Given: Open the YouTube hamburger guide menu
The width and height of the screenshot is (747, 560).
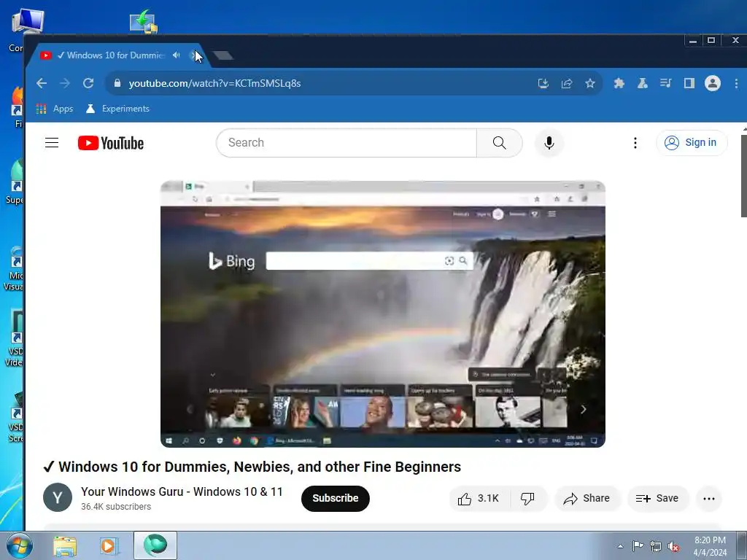Looking at the screenshot, I should [52, 143].
